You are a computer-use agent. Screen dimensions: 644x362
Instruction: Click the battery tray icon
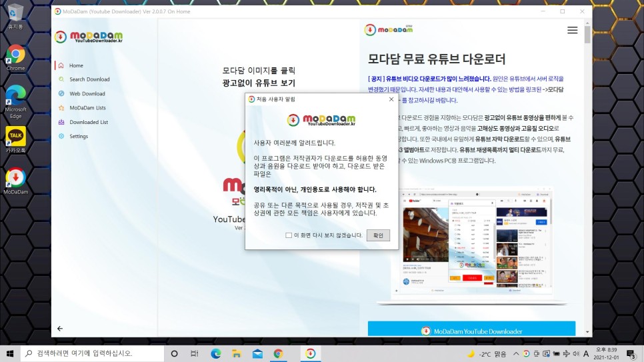557,354
